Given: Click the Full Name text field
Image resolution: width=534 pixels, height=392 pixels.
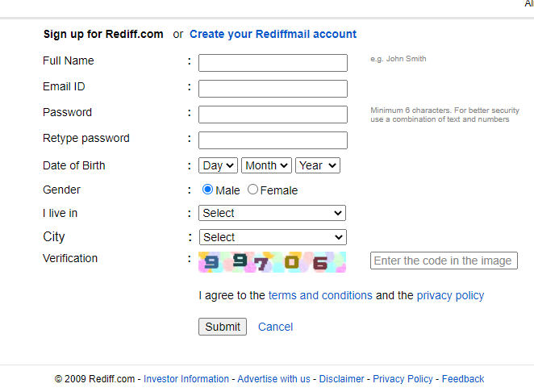Looking at the screenshot, I should pyautogui.click(x=273, y=63).
